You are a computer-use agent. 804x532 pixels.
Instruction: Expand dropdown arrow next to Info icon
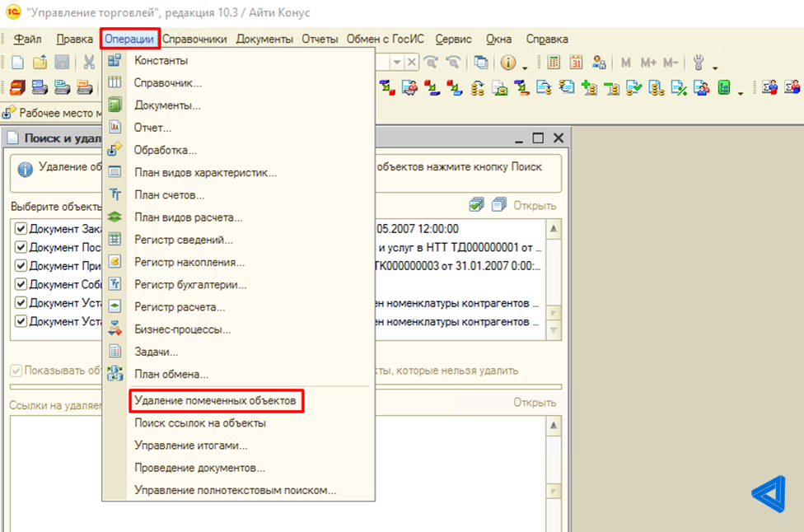[x=525, y=68]
